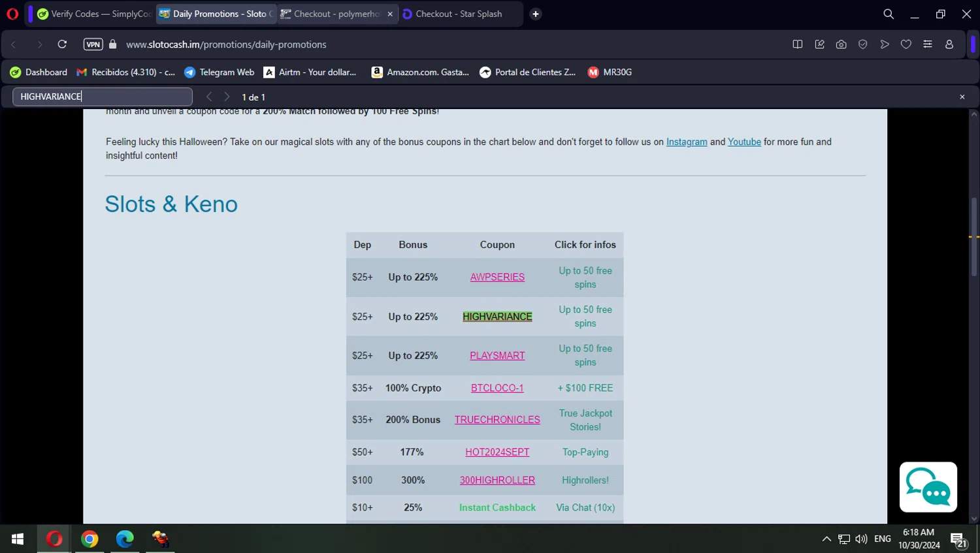Image resolution: width=980 pixels, height=553 pixels.
Task: Click the TRUECHRONICLES coupon link
Action: click(497, 420)
